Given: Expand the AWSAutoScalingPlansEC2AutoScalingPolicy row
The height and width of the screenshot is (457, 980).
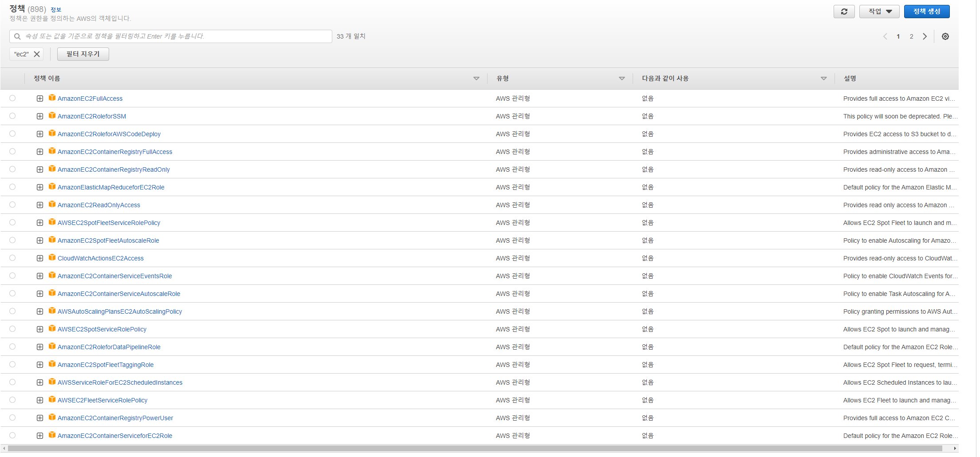Looking at the screenshot, I should (x=40, y=311).
